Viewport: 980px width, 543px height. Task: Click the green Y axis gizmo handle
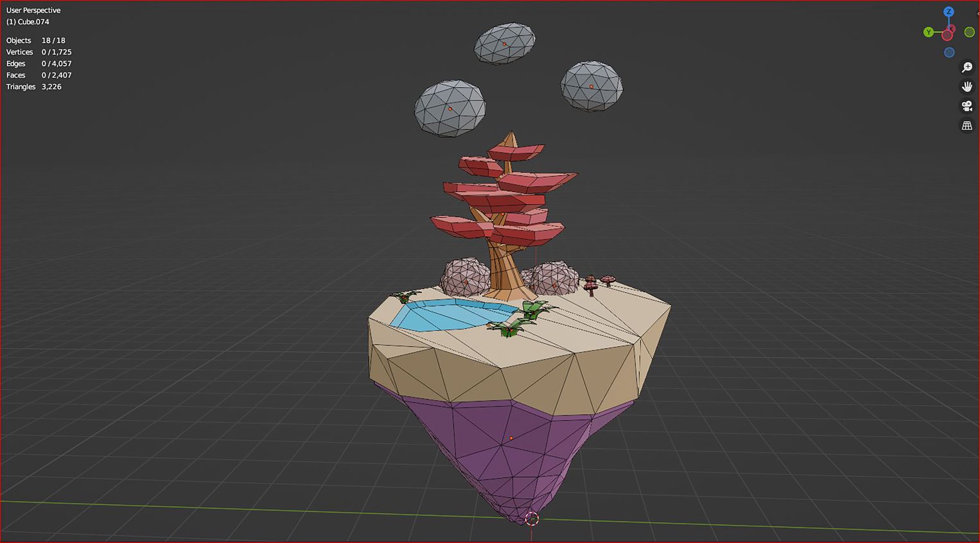coord(928,32)
